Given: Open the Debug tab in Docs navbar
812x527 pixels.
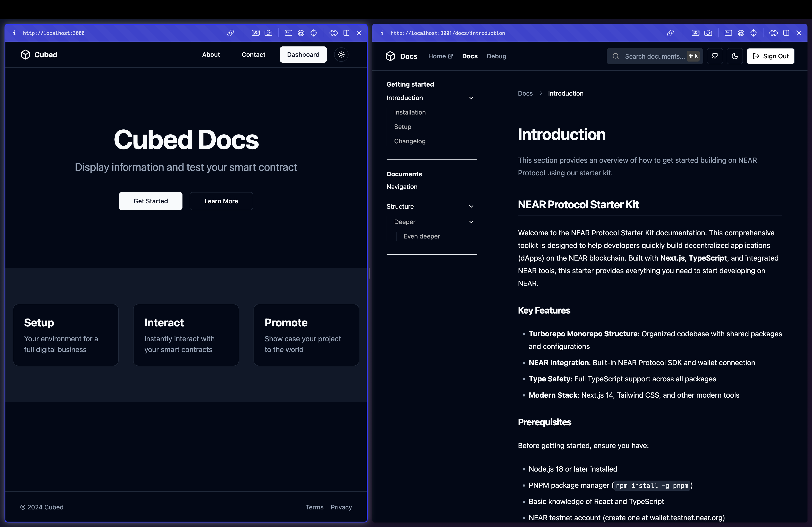Looking at the screenshot, I should coord(496,56).
